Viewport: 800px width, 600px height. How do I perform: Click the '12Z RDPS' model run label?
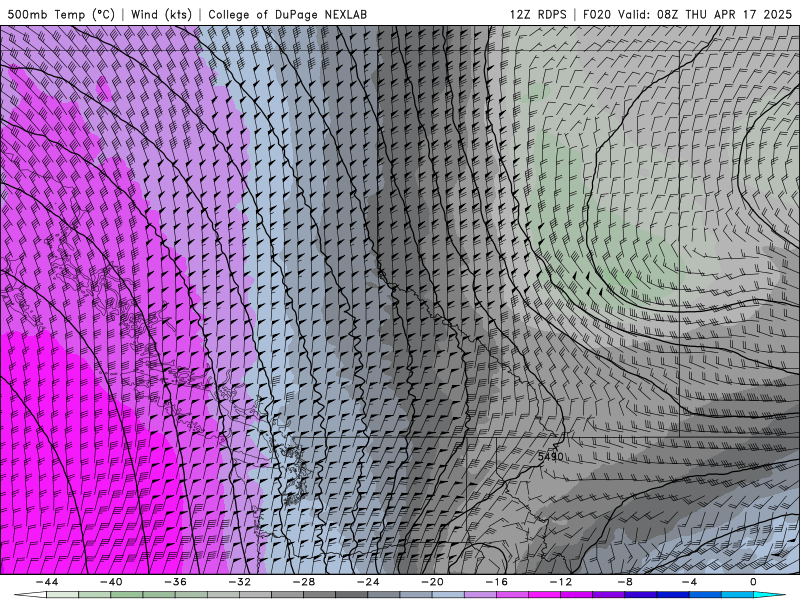(x=538, y=14)
